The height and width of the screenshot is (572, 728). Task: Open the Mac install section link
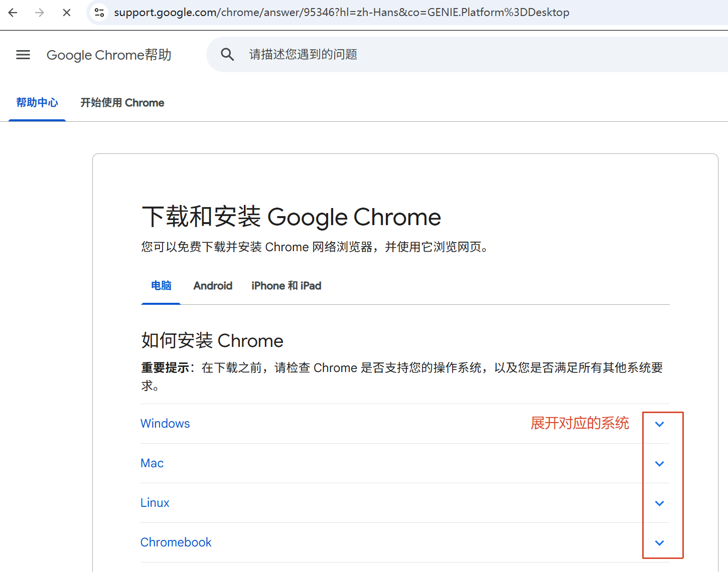(x=152, y=463)
